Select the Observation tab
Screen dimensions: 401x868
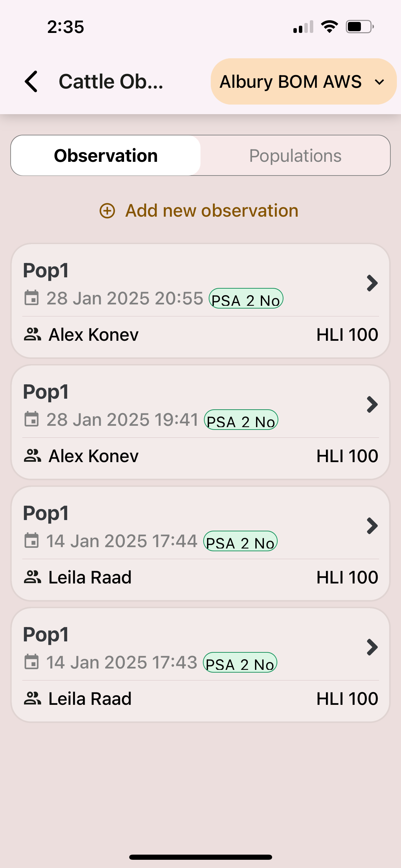(x=106, y=156)
